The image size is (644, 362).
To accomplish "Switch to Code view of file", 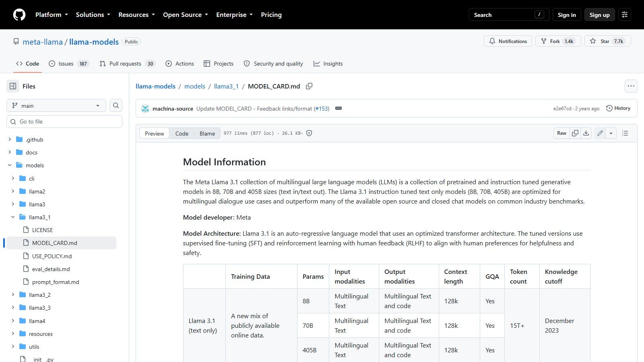I will pyautogui.click(x=182, y=134).
